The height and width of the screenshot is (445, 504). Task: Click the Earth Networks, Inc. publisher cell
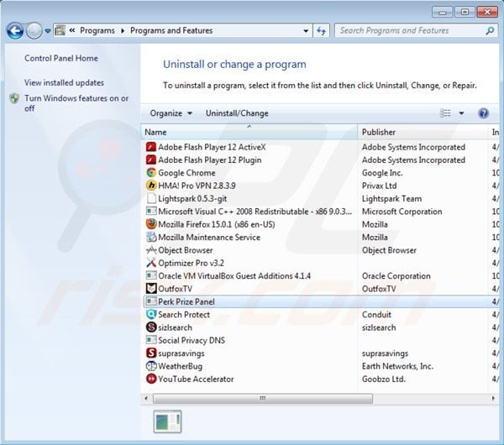click(x=397, y=366)
